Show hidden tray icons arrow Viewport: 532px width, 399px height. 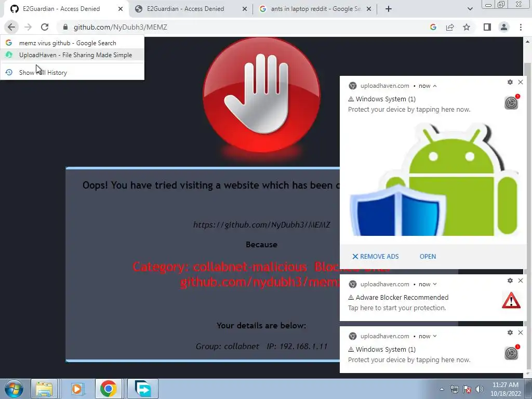point(442,389)
